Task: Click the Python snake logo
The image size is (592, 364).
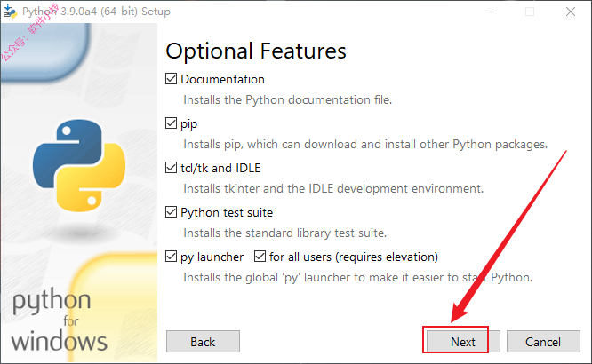Action: [x=79, y=166]
